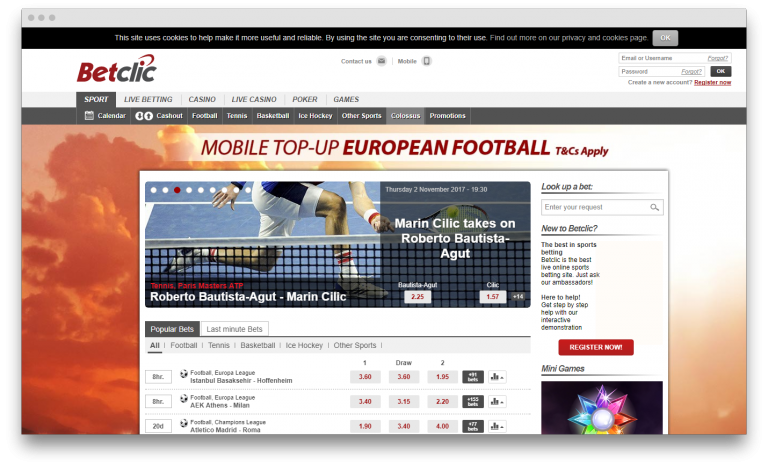
Task: Click the Contact us envelope icon
Action: tap(382, 61)
